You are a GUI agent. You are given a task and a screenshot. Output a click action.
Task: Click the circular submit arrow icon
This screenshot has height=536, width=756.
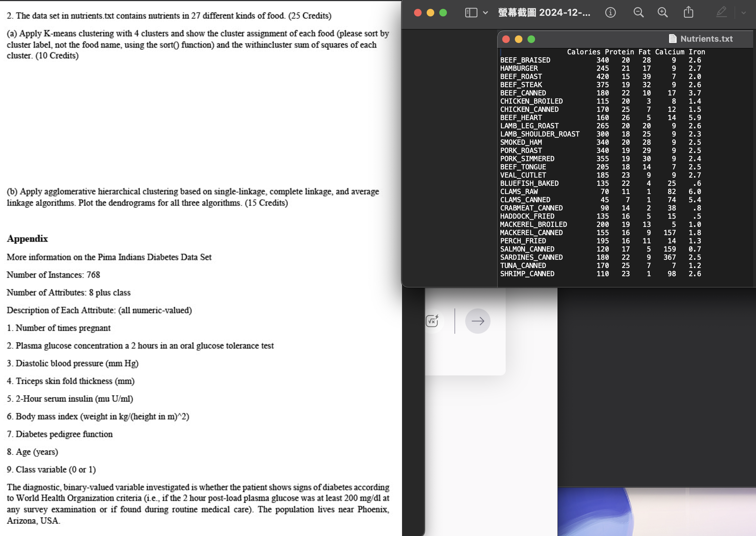coord(478,320)
